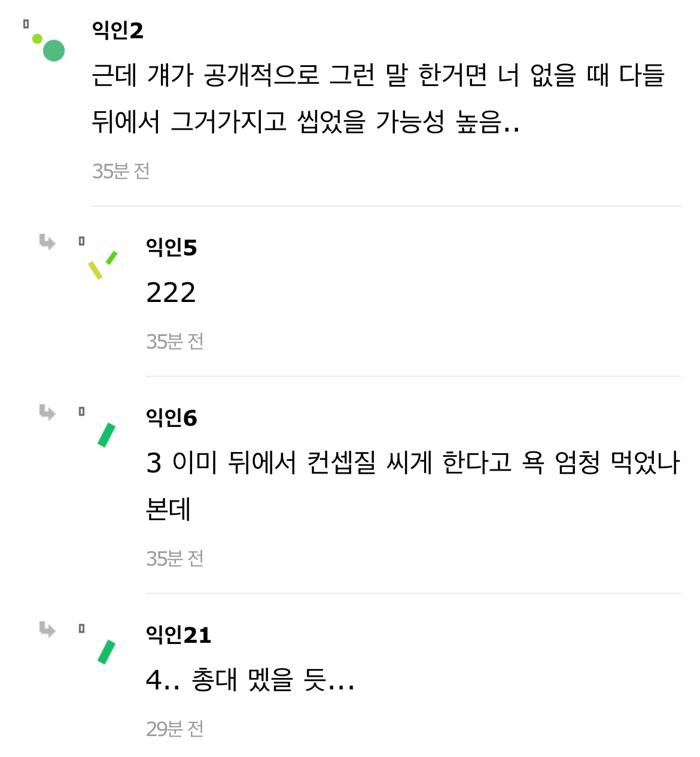Viewport: 700px width, 757px height.
Task: Click the timestamp under 익인2's comment
Action: tap(121, 171)
